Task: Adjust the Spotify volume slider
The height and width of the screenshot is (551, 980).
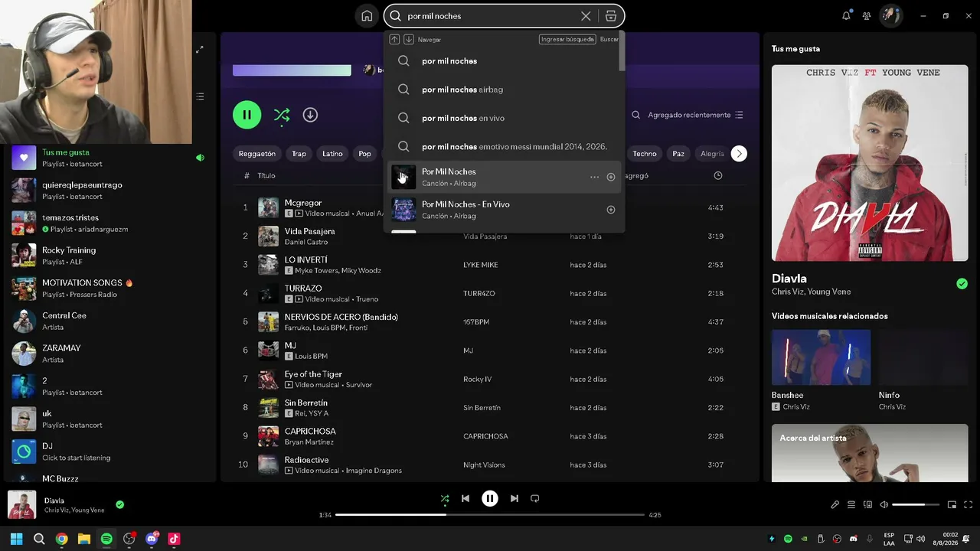Action: pos(916,505)
